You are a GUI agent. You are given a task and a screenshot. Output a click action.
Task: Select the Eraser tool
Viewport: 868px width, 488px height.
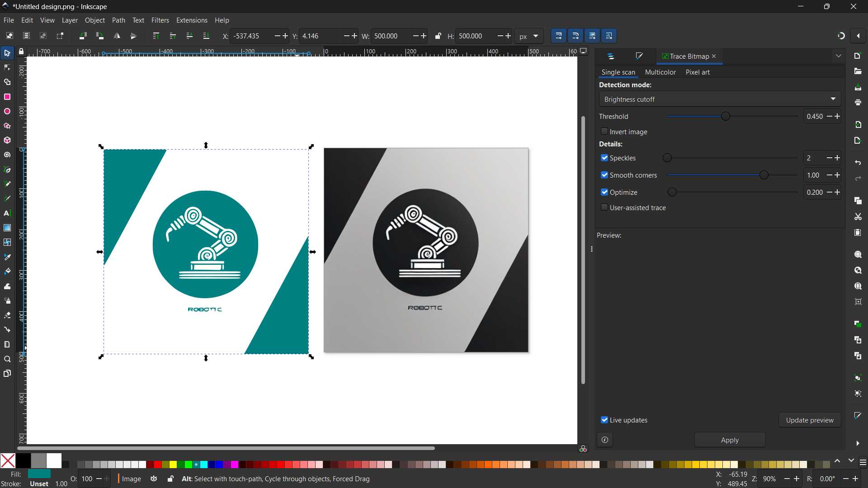7,315
